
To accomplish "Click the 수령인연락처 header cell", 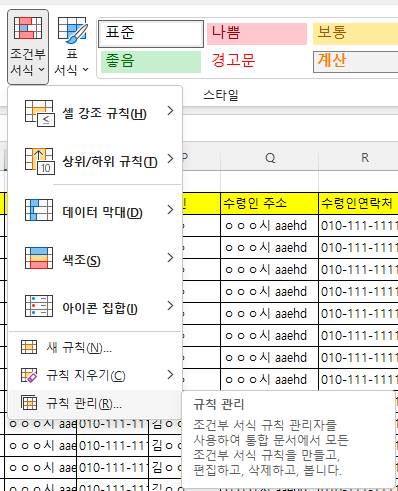I will [359, 203].
